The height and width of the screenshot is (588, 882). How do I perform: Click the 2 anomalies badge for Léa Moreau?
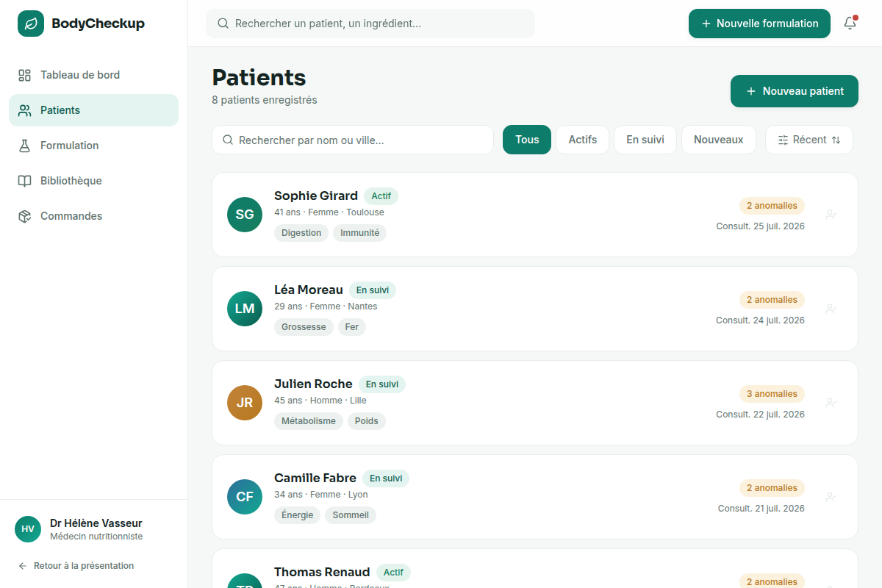pos(772,300)
